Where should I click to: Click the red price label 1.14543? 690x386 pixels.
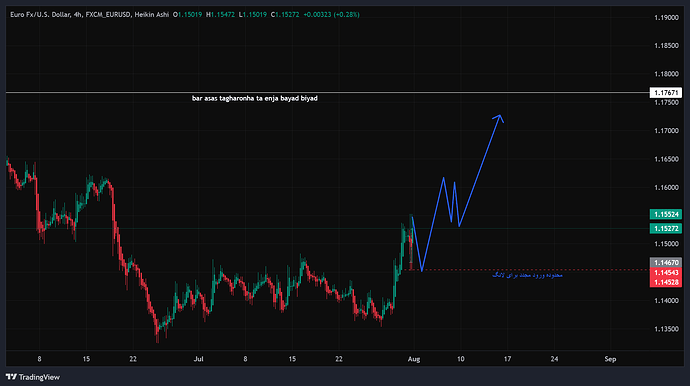point(666,272)
